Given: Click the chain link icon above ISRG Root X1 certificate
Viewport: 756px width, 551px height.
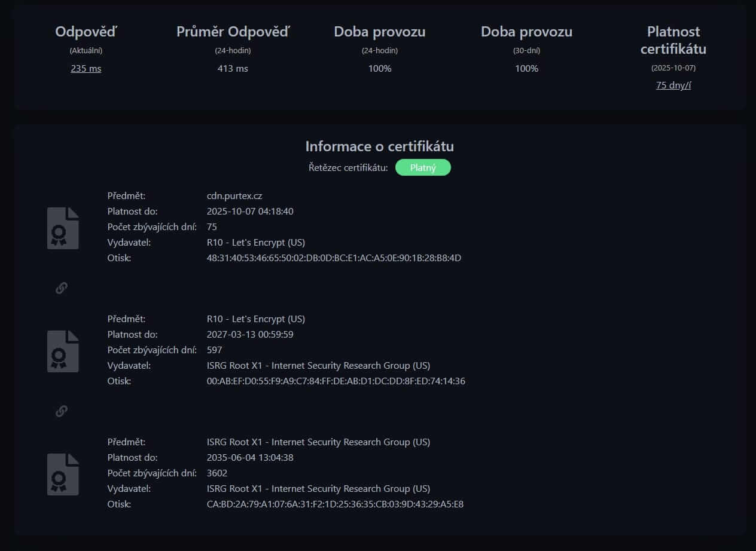Looking at the screenshot, I should click(61, 411).
